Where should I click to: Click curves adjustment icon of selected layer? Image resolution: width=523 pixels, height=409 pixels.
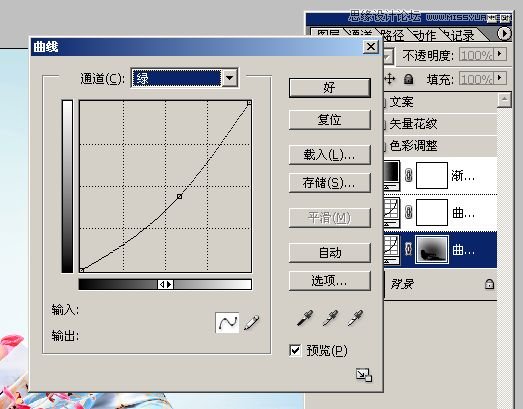(392, 249)
